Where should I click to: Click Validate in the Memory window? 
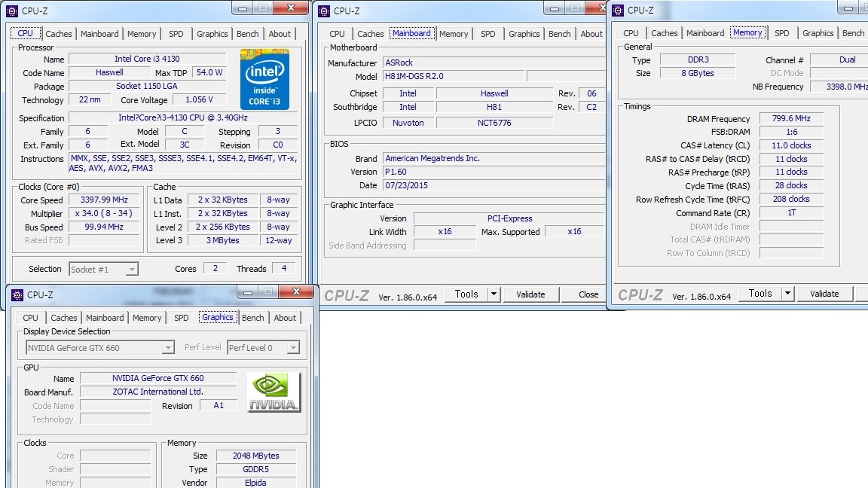[825, 294]
